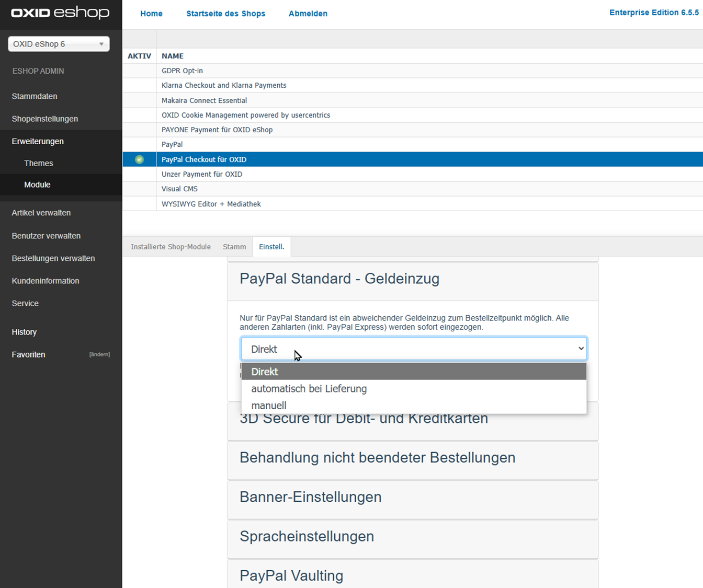This screenshot has width=703, height=588.
Task: Click the Abmelden link
Action: tap(308, 14)
